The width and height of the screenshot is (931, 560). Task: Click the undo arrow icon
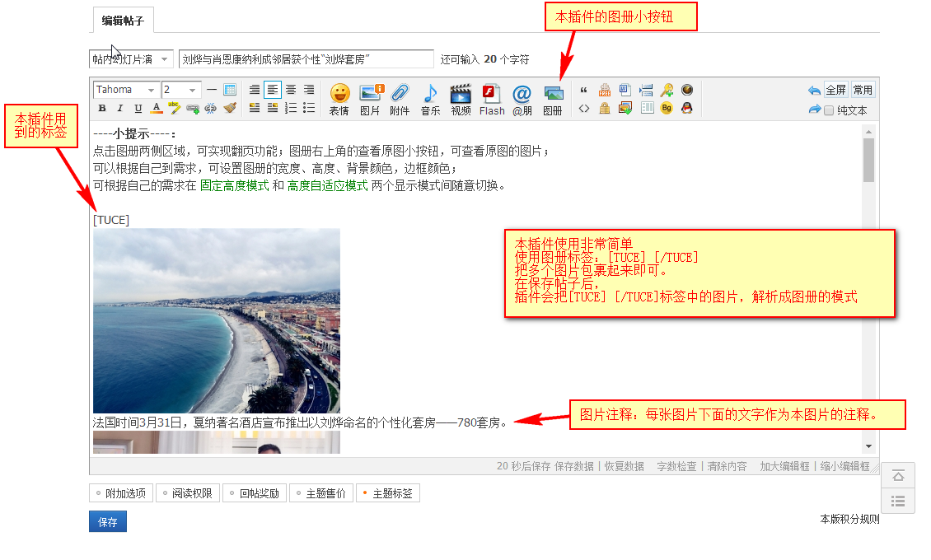[814, 90]
